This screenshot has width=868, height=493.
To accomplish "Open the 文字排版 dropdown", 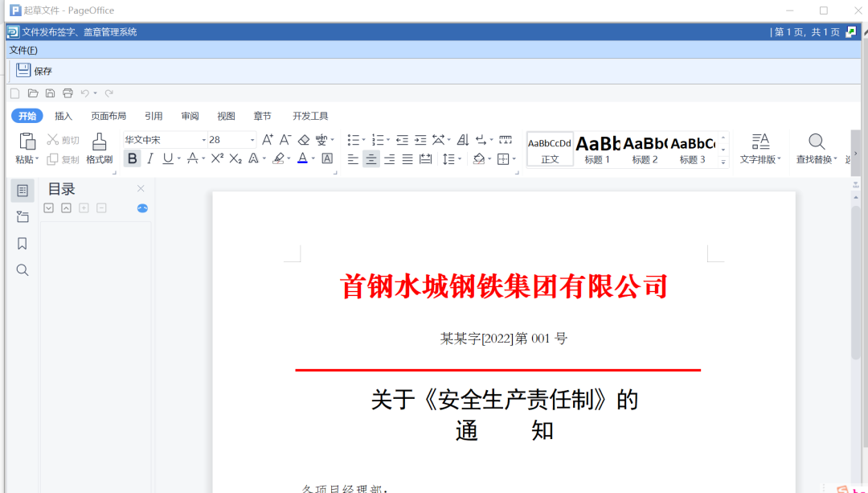I will [760, 149].
